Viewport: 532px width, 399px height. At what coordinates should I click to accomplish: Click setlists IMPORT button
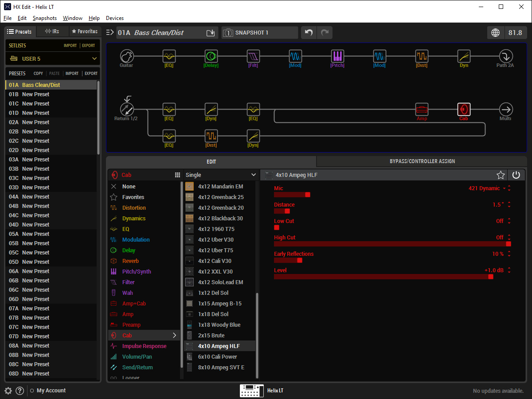[70, 46]
